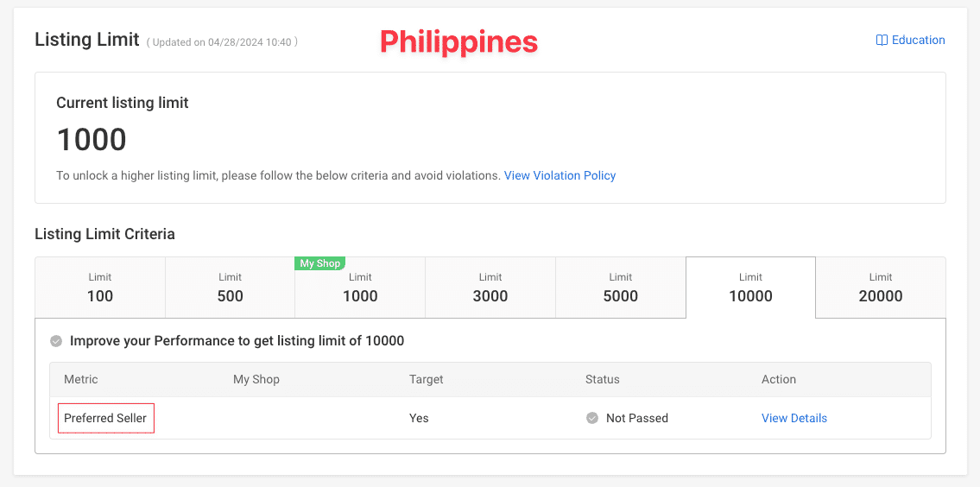Click the book icon beside Education

[x=882, y=41]
